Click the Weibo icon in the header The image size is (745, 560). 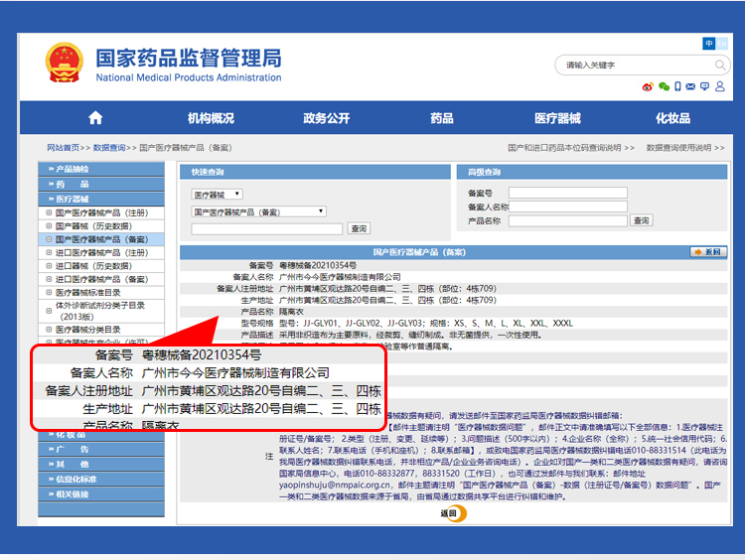pos(648,87)
